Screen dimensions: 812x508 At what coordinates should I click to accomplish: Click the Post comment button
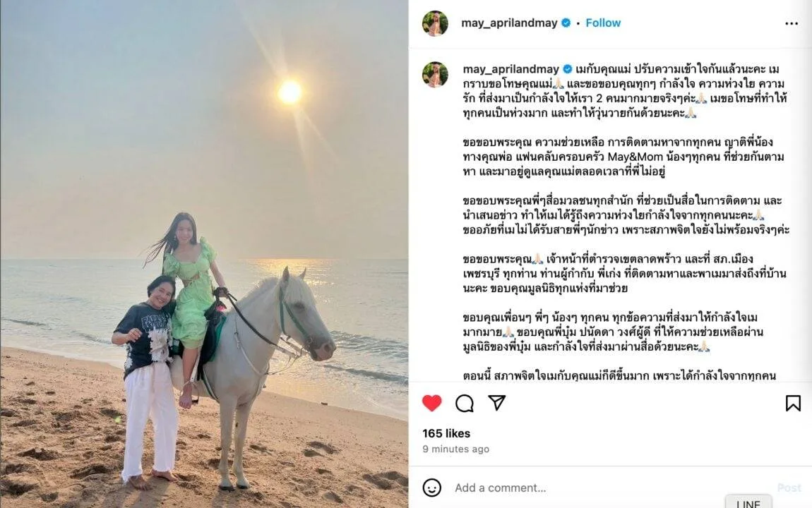pos(789,488)
